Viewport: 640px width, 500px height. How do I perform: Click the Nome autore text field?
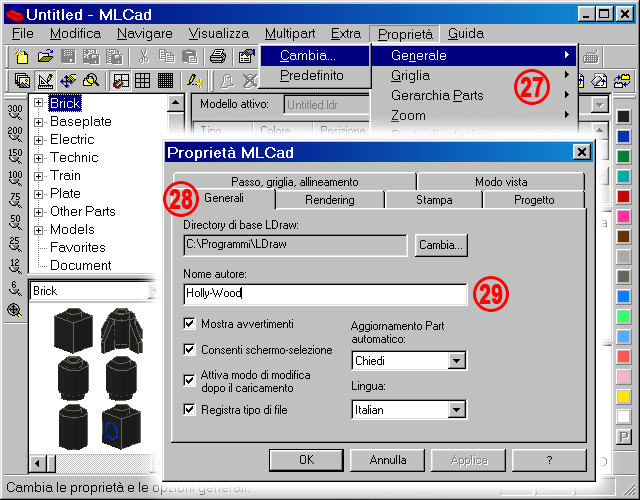pos(325,294)
